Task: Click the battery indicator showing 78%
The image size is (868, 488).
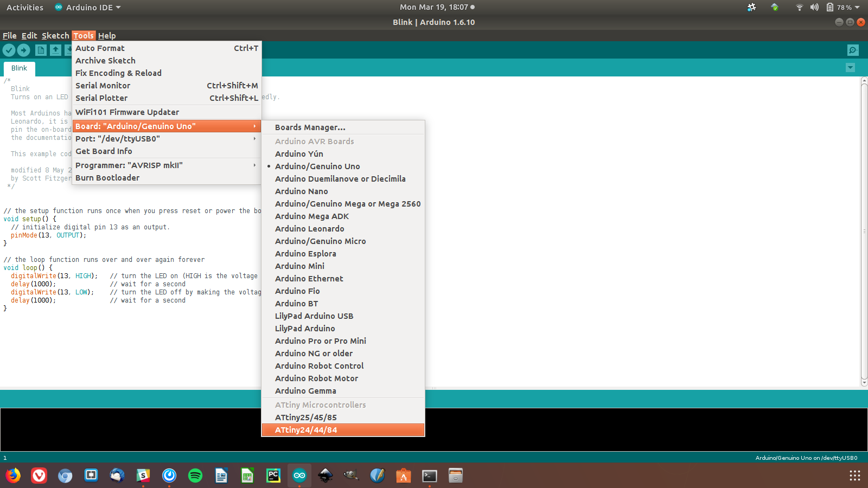Action: pos(839,7)
